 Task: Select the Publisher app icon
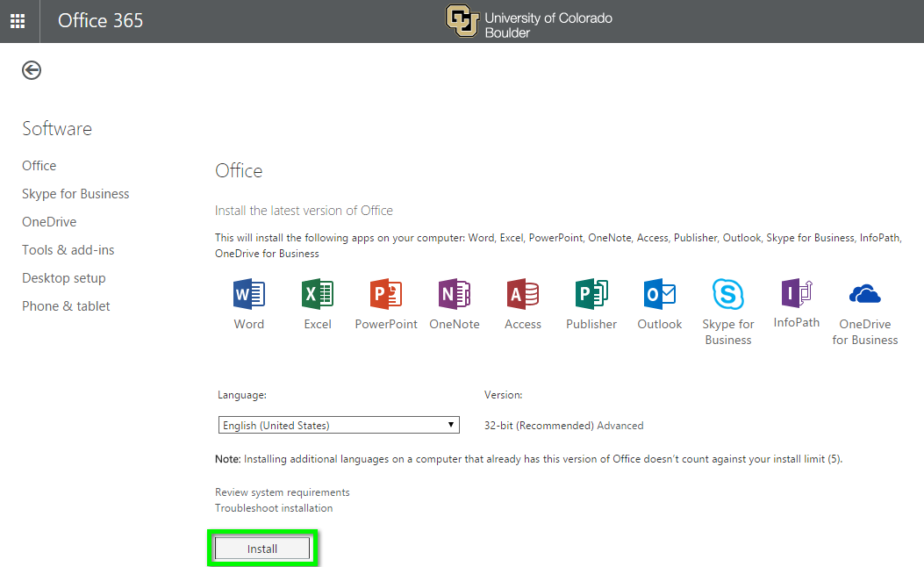pyautogui.click(x=591, y=294)
